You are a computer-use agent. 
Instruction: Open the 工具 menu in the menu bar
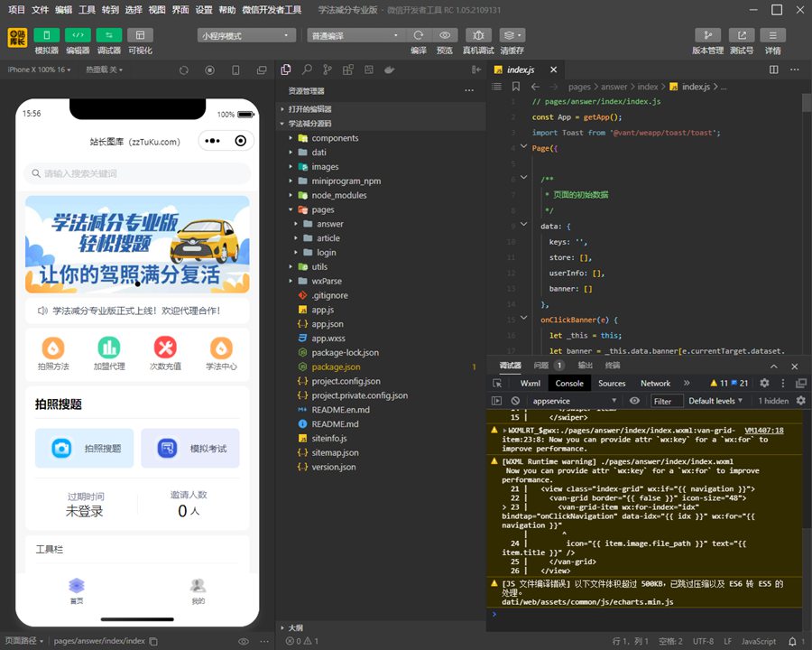tap(87, 10)
